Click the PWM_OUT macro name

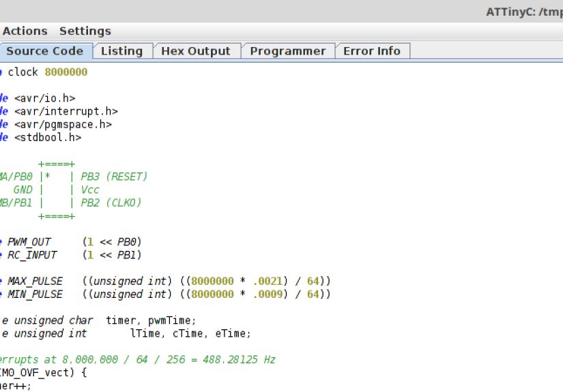(29, 242)
